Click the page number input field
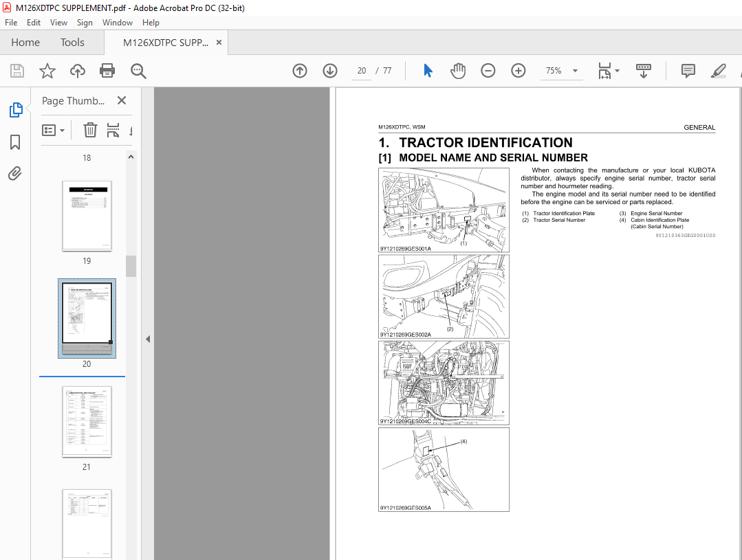 click(x=362, y=71)
